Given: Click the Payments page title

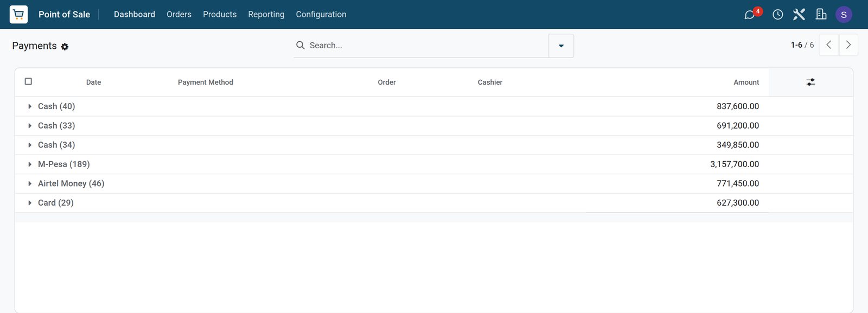Looking at the screenshot, I should click(x=34, y=46).
